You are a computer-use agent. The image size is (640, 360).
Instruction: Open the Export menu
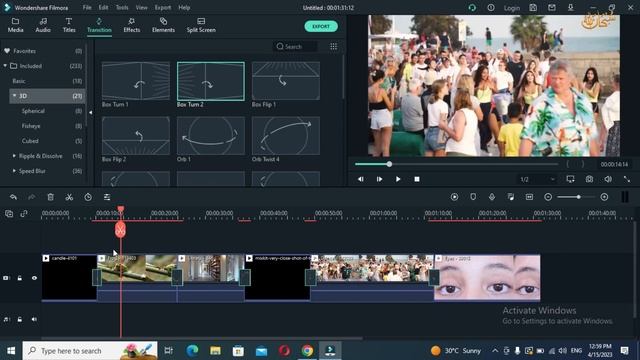click(x=163, y=7)
